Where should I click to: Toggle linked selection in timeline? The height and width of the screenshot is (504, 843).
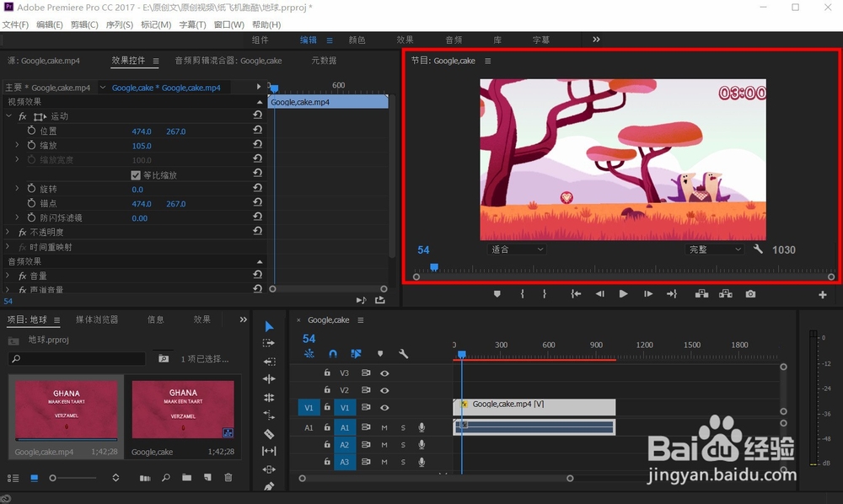(356, 353)
